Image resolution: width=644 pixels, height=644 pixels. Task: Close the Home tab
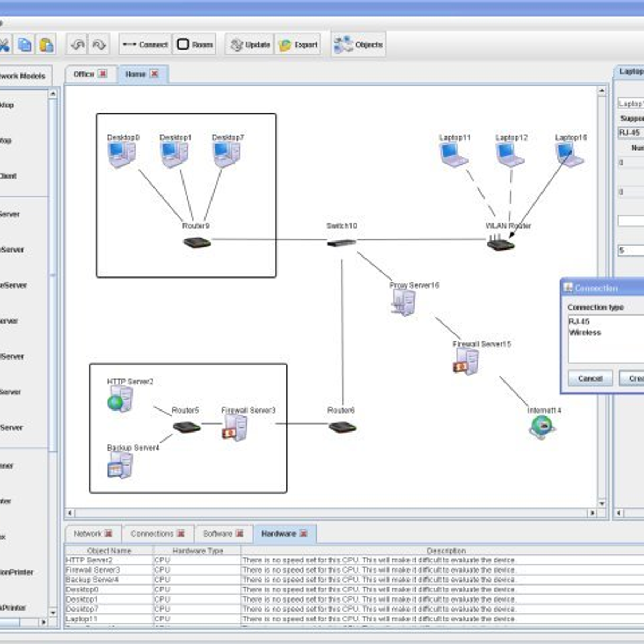click(155, 74)
